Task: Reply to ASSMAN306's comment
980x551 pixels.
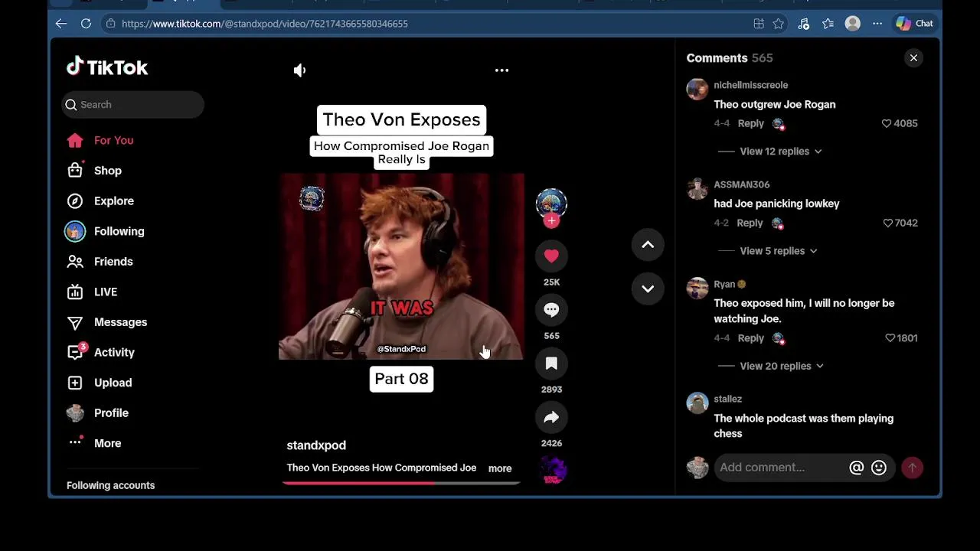Action: (750, 223)
